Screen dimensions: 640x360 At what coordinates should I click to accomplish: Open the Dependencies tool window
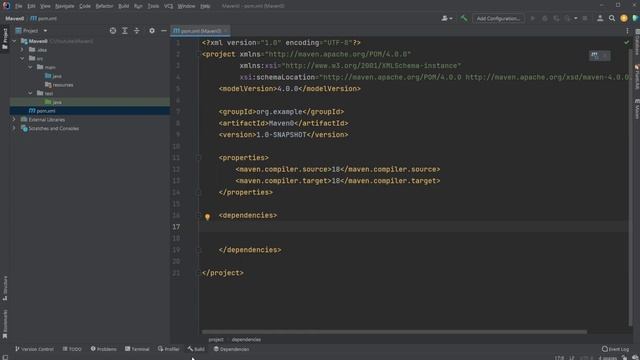point(231,349)
